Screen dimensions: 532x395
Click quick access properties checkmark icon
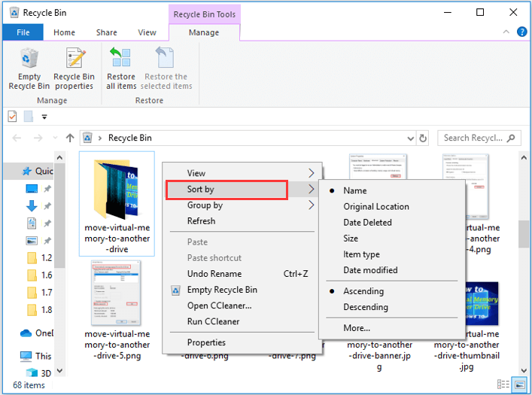tap(12, 117)
